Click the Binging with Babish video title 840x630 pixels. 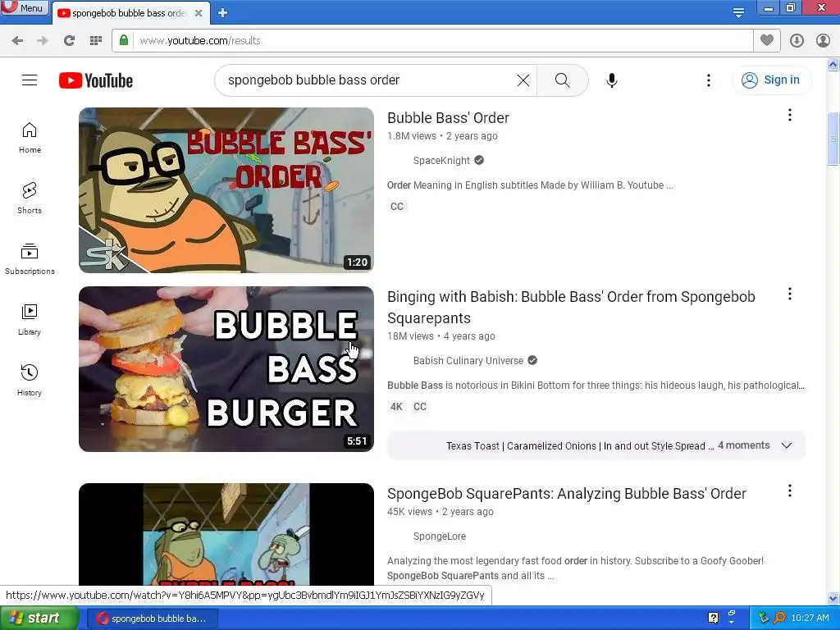[x=571, y=308]
